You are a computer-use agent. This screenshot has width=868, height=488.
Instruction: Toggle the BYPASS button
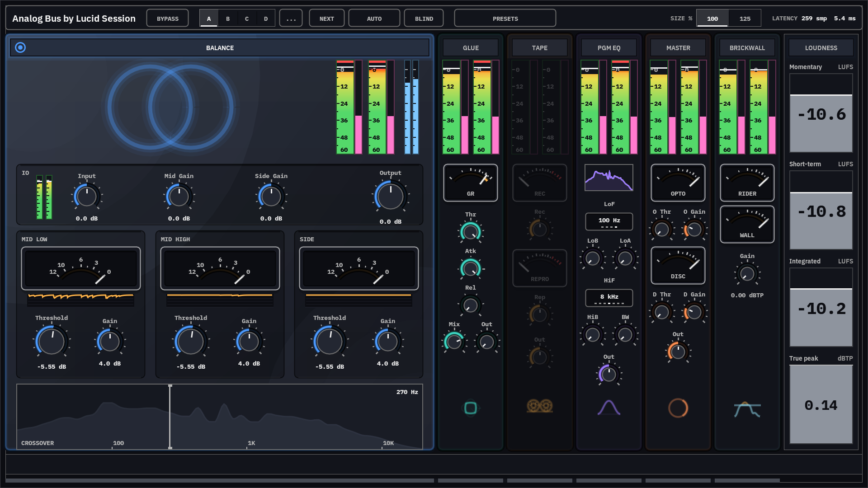coord(168,19)
